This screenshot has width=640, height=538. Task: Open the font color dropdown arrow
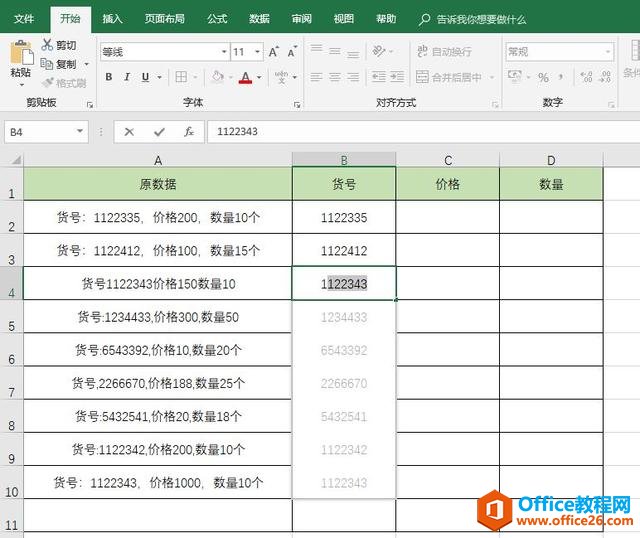coord(259,77)
